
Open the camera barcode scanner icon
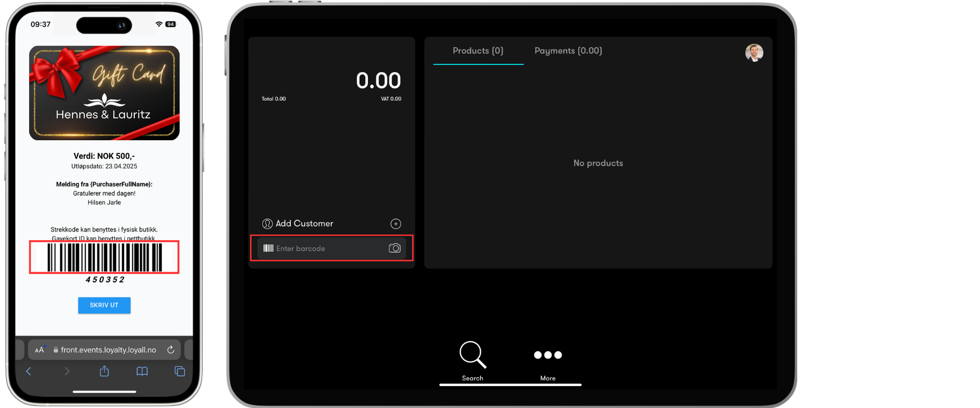pyautogui.click(x=395, y=248)
